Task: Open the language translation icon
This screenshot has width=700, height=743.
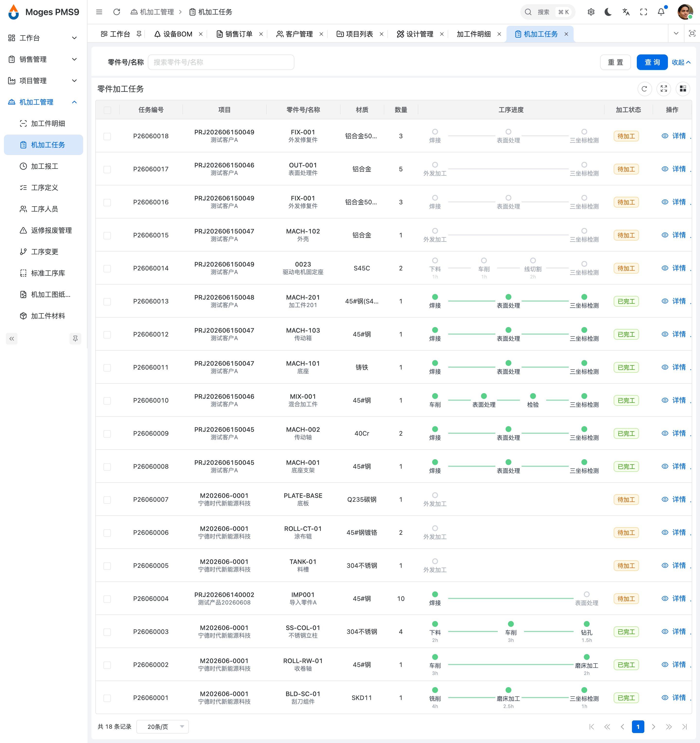Action: (x=626, y=12)
